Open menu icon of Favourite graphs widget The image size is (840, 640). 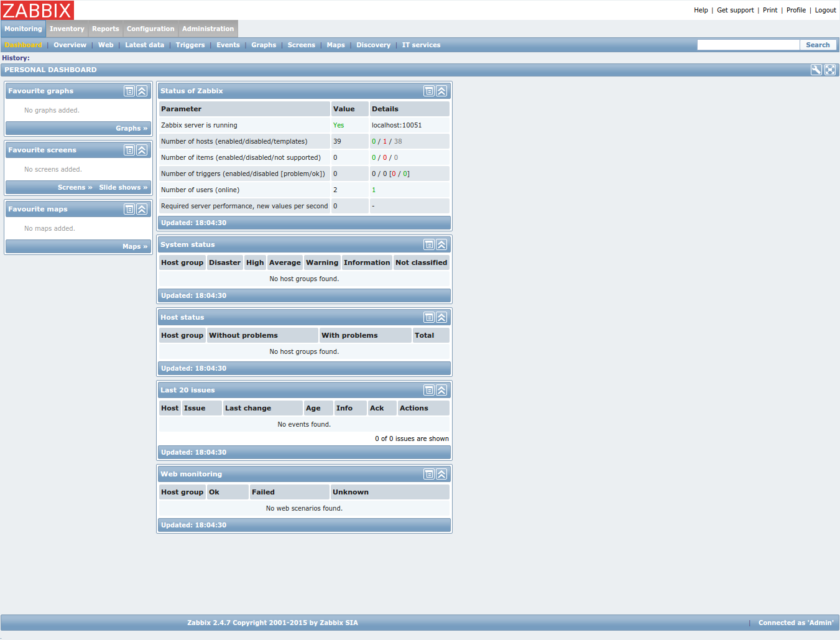point(129,91)
